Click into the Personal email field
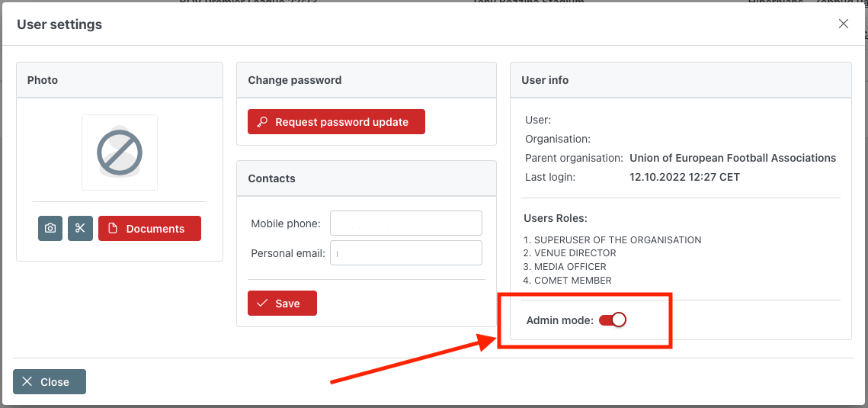The height and width of the screenshot is (408, 868). point(405,253)
